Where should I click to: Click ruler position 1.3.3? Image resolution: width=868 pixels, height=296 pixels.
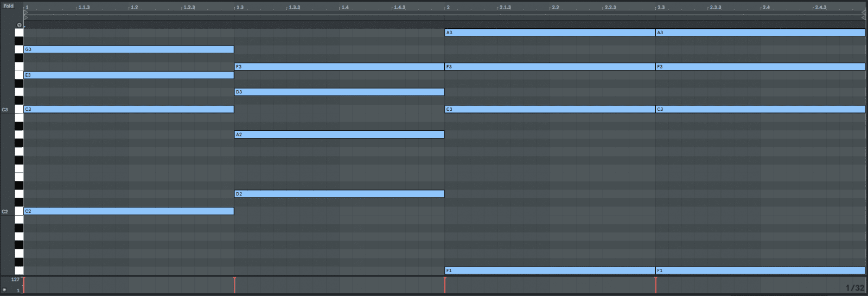[295, 7]
